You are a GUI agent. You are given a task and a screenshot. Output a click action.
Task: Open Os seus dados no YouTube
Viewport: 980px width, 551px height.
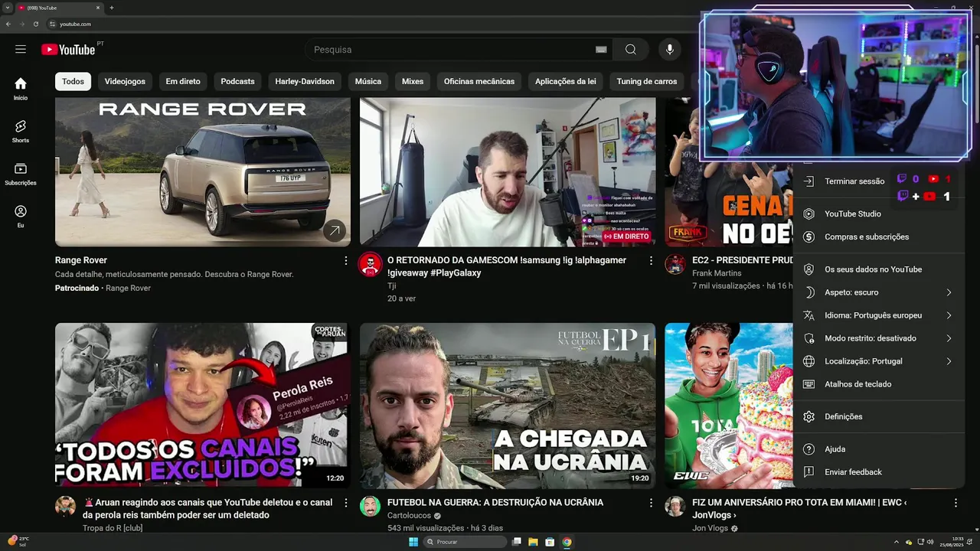click(879, 269)
